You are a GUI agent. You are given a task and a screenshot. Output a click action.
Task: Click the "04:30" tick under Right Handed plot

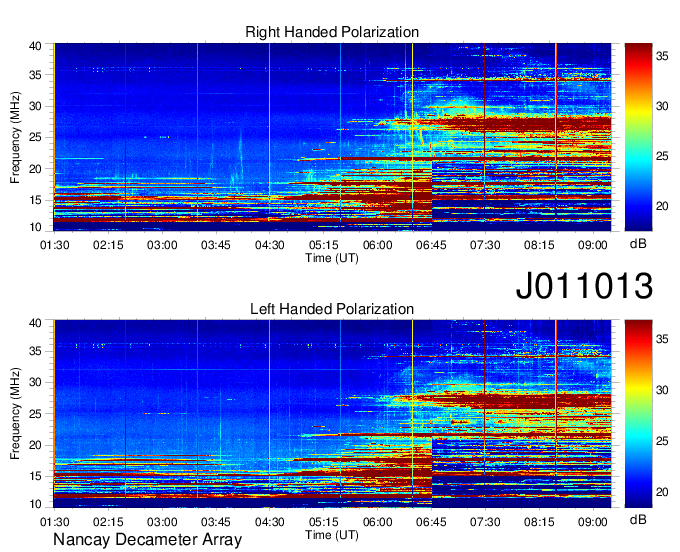[270, 245]
